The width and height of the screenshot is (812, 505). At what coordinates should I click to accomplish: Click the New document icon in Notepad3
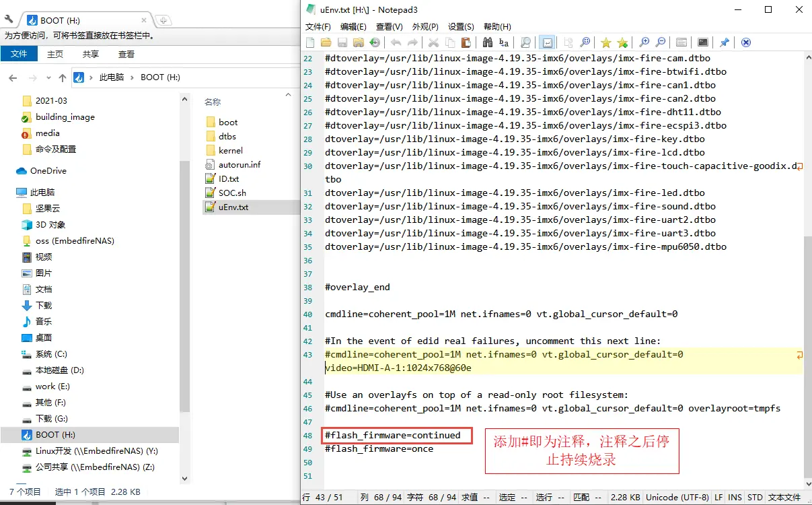point(310,42)
